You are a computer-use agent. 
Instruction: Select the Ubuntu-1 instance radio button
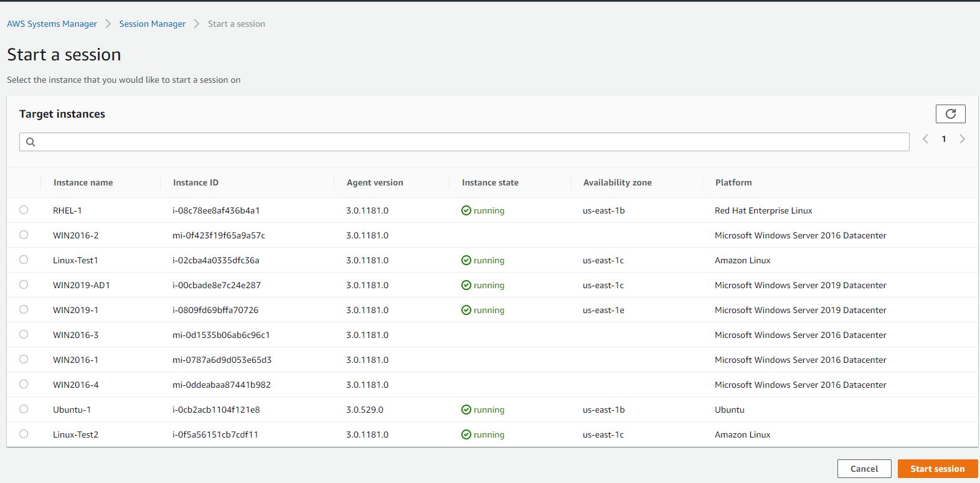point(24,409)
